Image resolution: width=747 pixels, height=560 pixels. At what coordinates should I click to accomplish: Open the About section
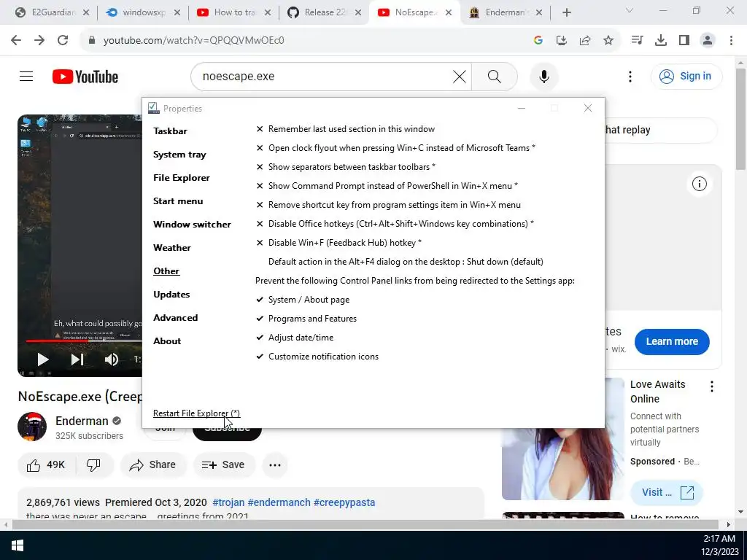(167, 341)
